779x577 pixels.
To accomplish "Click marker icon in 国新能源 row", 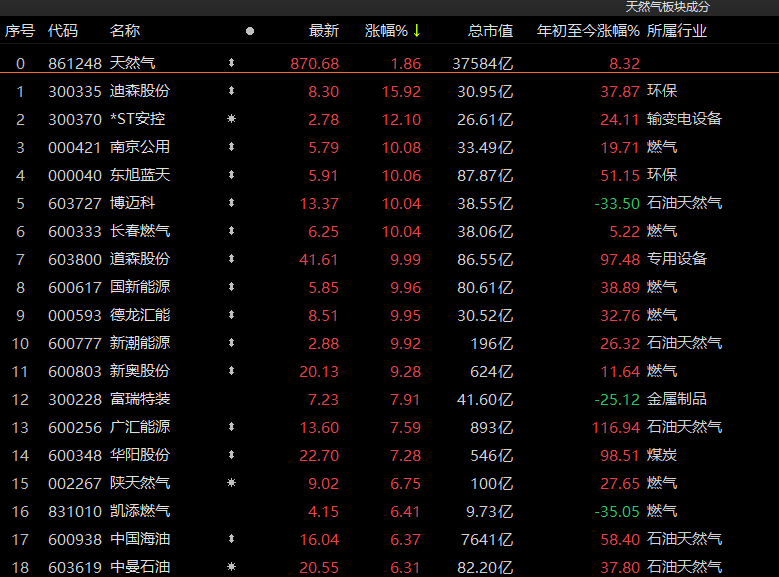I will [x=231, y=287].
